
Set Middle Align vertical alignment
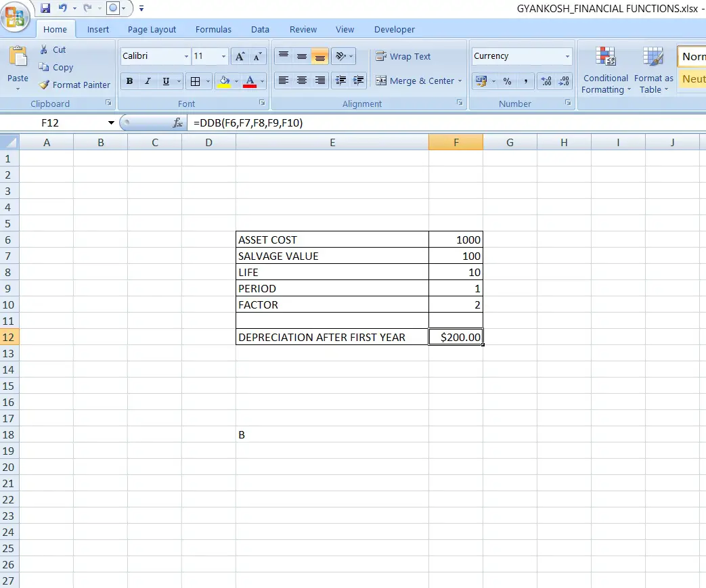(x=302, y=56)
